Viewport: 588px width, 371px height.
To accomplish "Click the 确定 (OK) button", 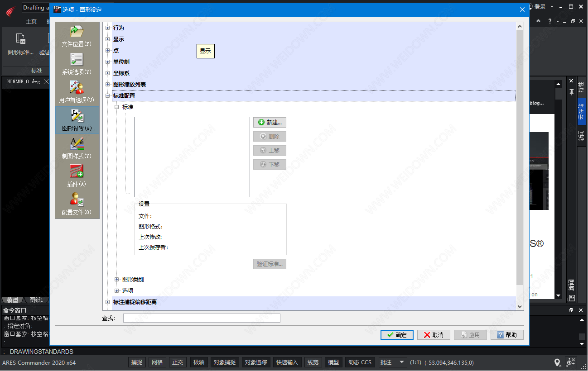I will click(397, 335).
